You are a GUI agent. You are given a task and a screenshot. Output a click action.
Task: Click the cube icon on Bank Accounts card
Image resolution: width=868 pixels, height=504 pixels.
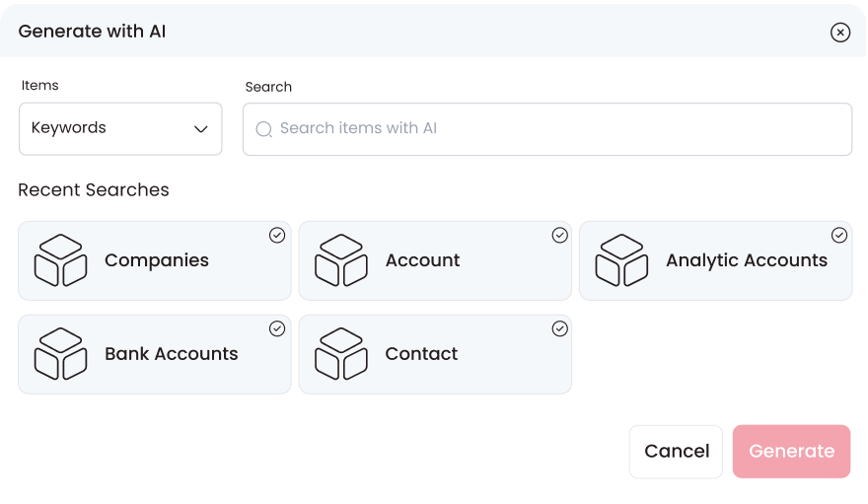click(61, 354)
